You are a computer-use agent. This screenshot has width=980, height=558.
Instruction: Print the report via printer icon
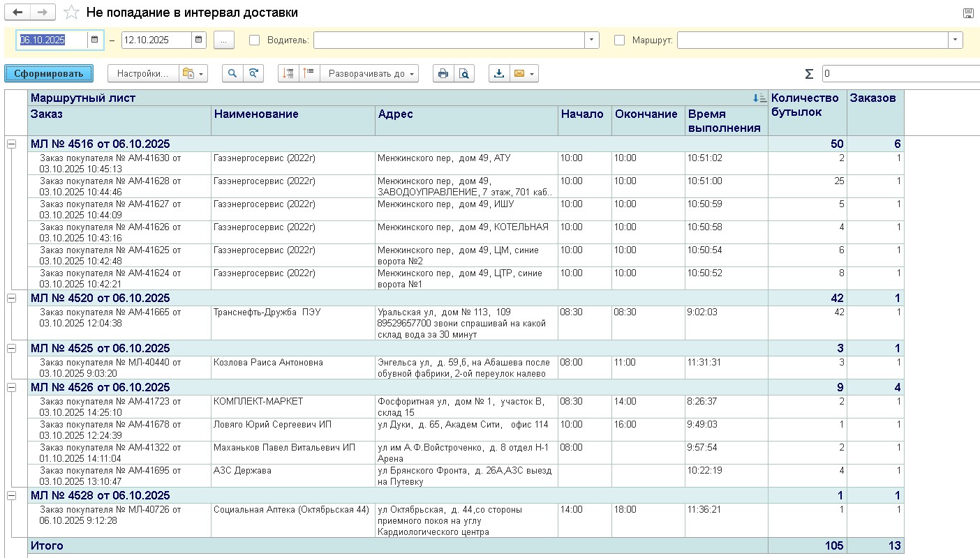coord(443,73)
